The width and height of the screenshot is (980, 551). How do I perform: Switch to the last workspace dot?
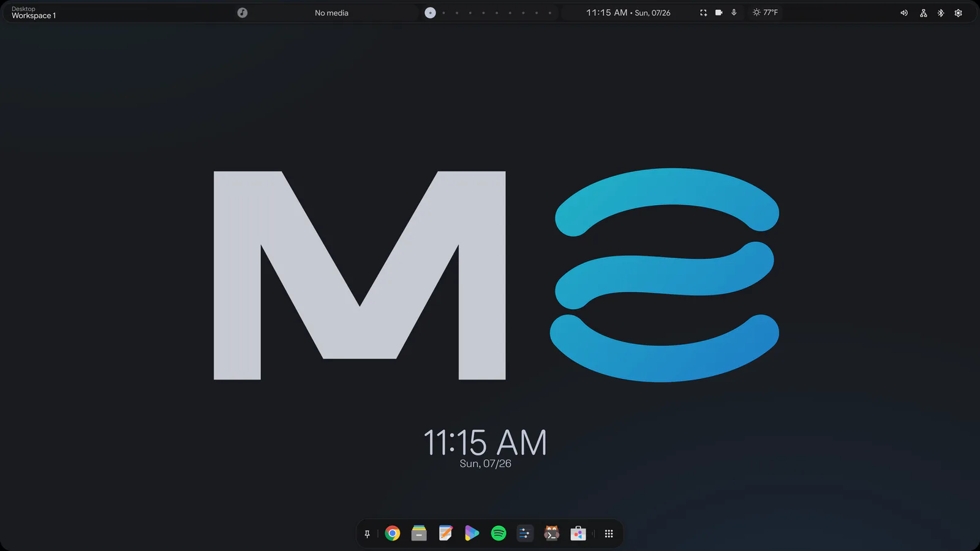(x=550, y=13)
